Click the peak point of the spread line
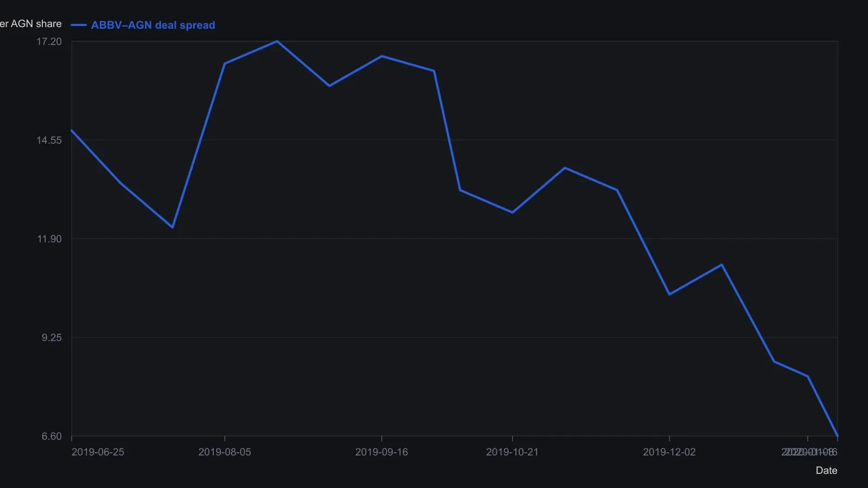 click(277, 41)
